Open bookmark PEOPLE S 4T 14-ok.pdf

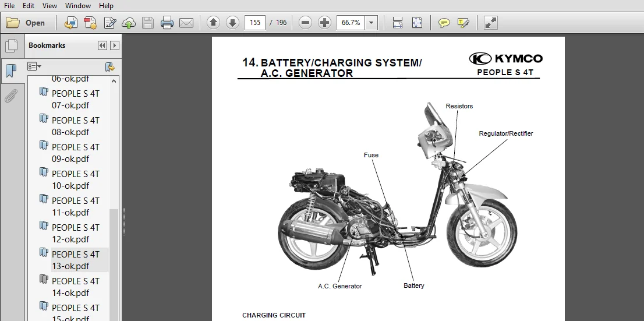click(76, 287)
